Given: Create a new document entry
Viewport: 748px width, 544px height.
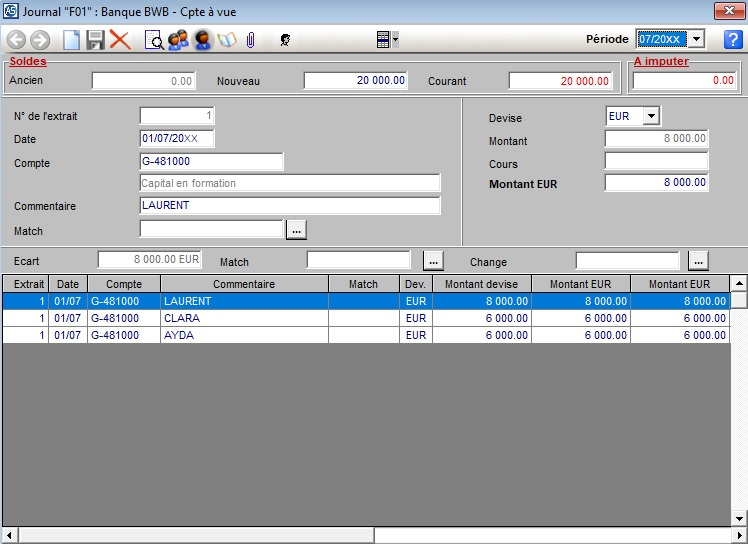Looking at the screenshot, I should coord(71,40).
